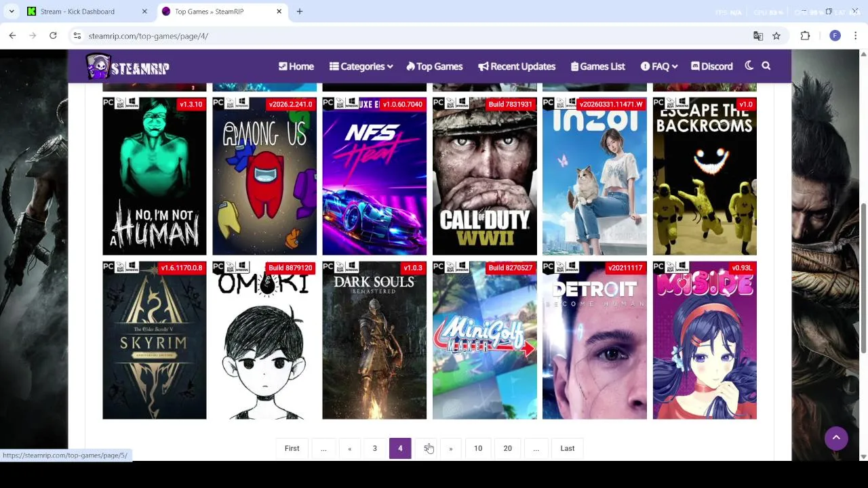Open Escape the Backrooms card

click(705, 176)
